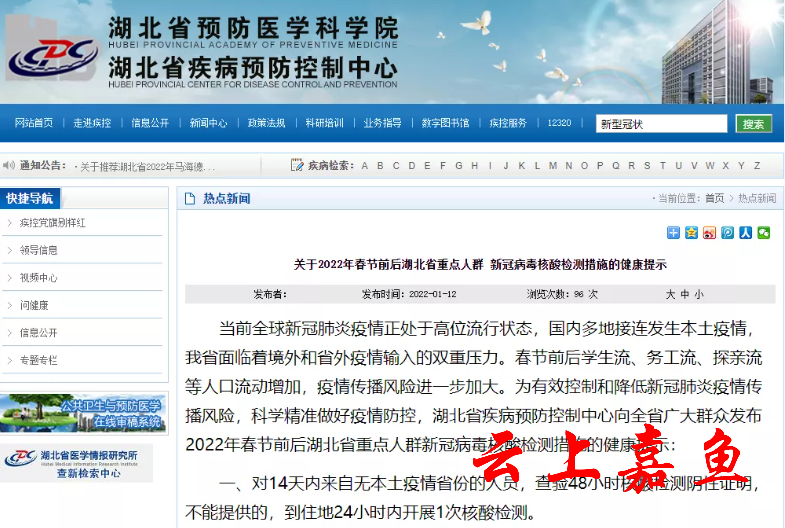
Task: Open 信息公开 in top navigation
Action: pyautogui.click(x=150, y=123)
